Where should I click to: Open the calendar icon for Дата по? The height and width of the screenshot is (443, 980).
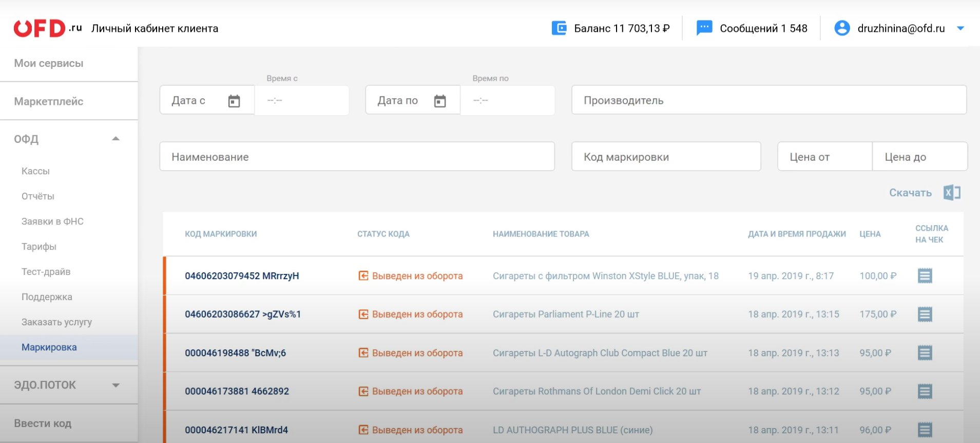[440, 101]
